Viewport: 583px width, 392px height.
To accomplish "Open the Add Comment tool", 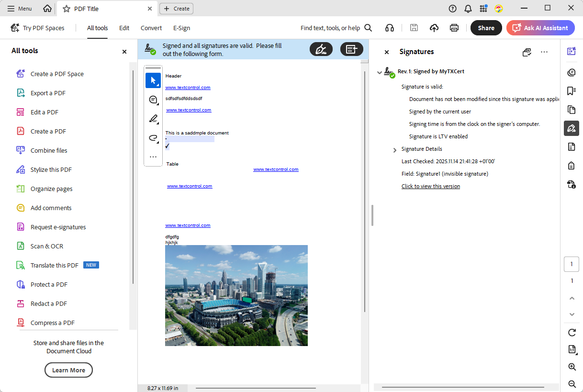I will (153, 100).
